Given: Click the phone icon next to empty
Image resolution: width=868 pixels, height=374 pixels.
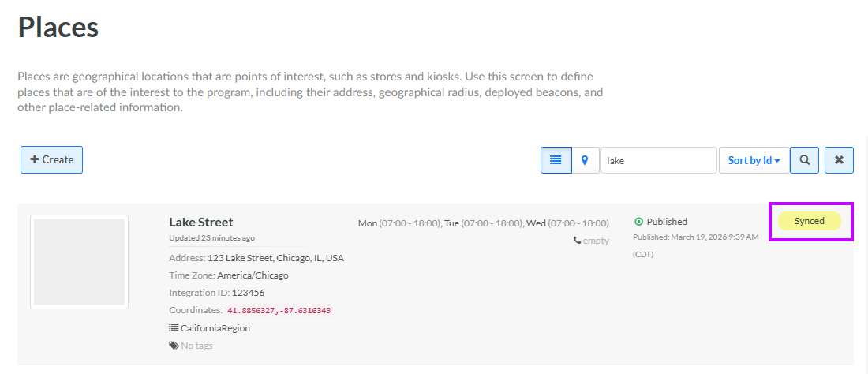Looking at the screenshot, I should point(577,241).
